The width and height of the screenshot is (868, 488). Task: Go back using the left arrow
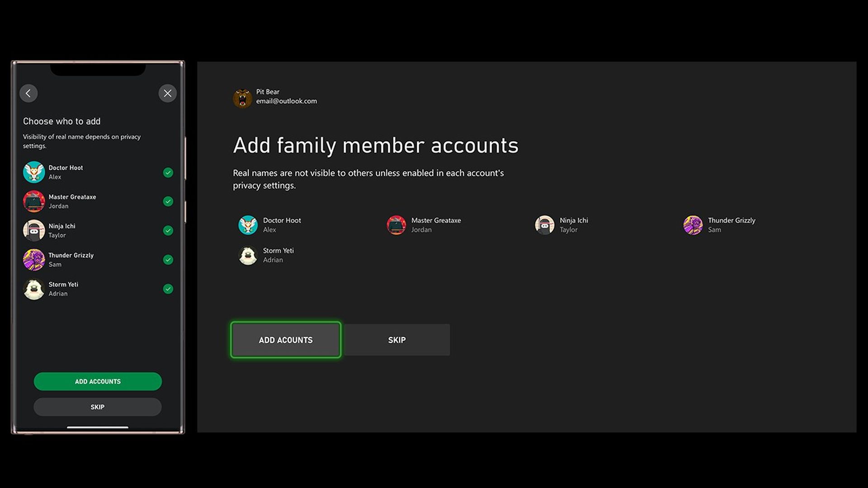click(28, 93)
